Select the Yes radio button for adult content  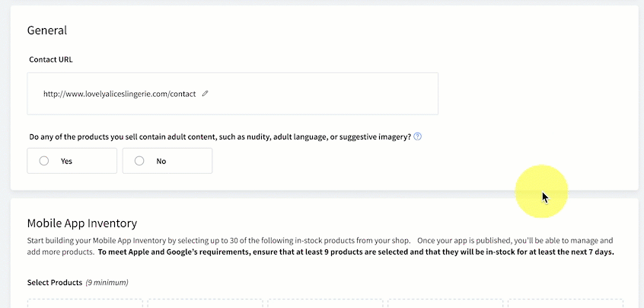44,161
